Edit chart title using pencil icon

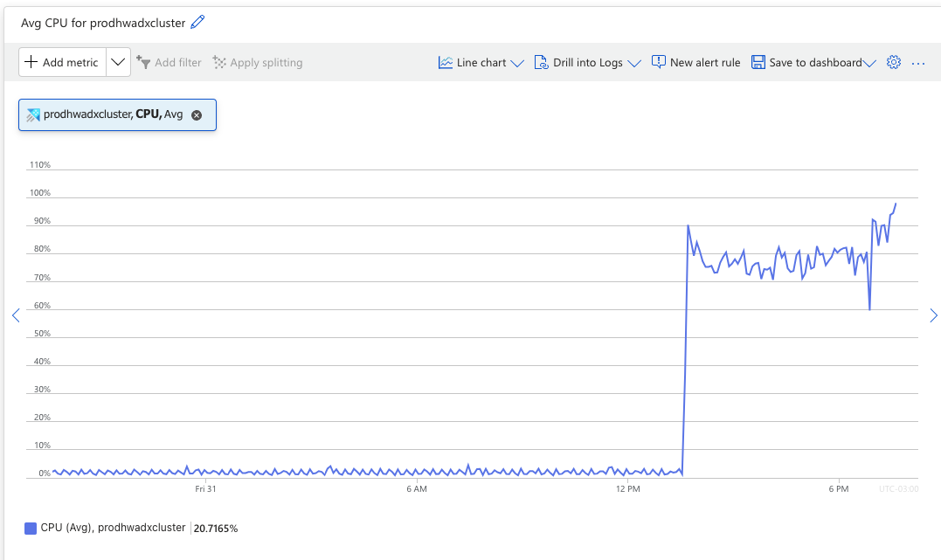coord(197,22)
